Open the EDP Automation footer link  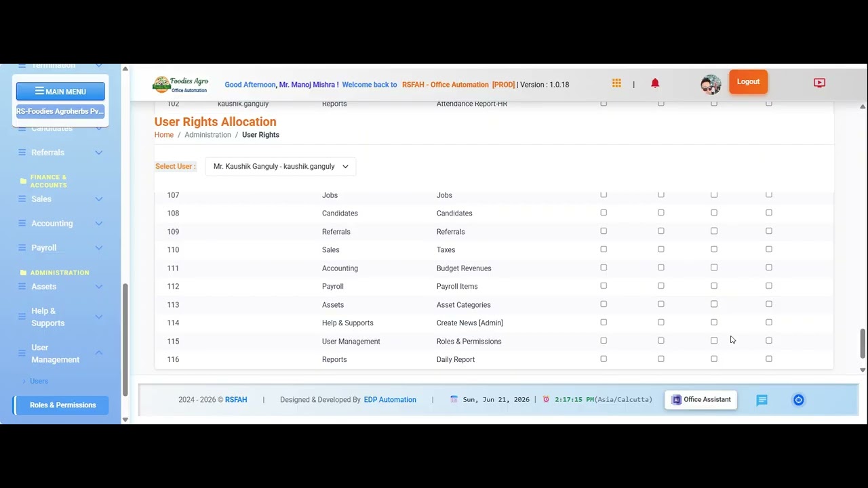click(390, 400)
